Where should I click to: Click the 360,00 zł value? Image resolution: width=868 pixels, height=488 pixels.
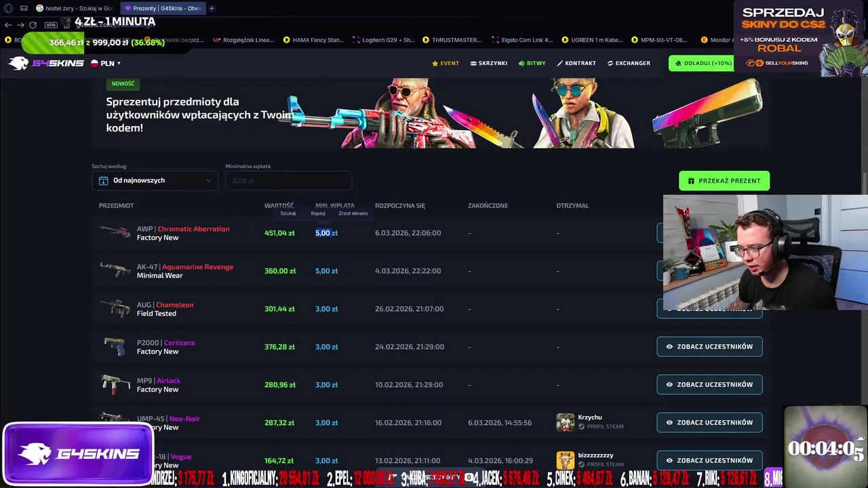click(280, 271)
